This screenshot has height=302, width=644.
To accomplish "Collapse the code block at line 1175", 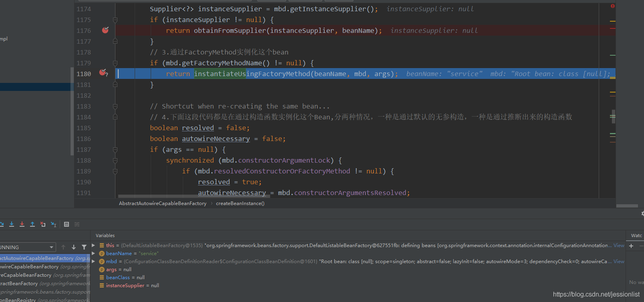I will tap(115, 20).
